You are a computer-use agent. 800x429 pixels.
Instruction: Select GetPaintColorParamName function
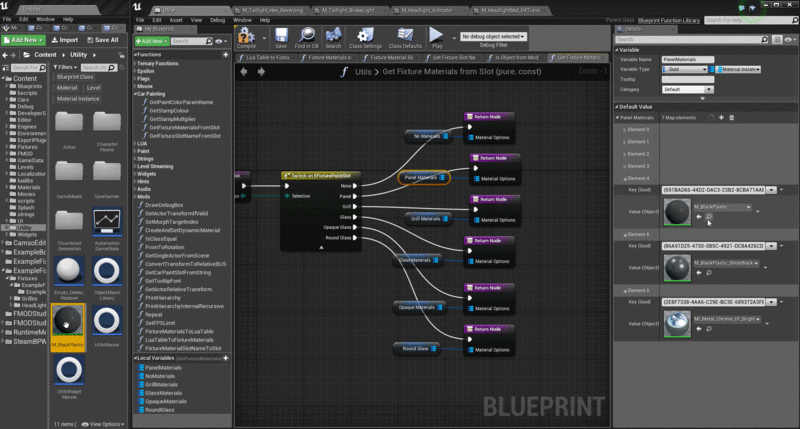181,103
